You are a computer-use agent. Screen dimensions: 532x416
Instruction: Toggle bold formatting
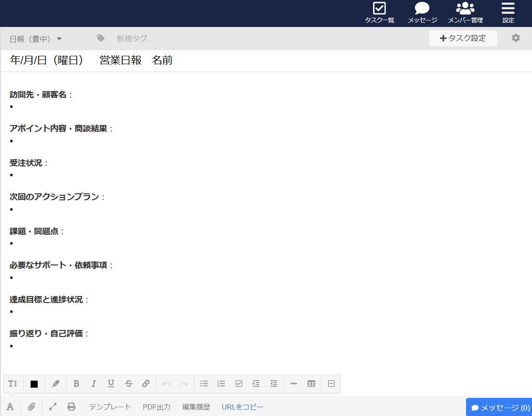pyautogui.click(x=76, y=383)
